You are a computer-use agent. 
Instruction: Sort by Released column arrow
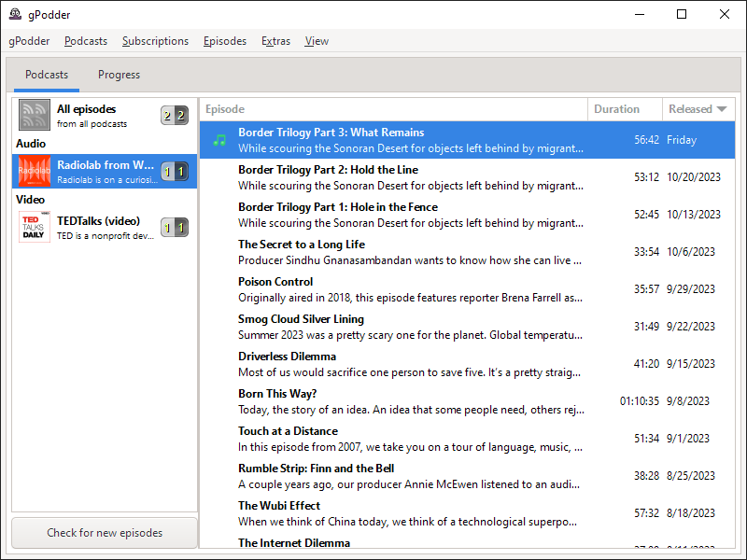click(722, 109)
